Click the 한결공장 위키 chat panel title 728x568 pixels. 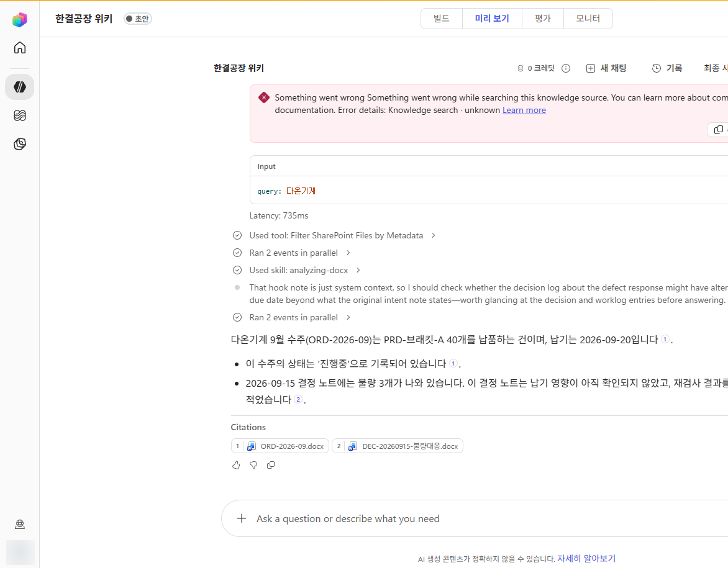tap(239, 68)
